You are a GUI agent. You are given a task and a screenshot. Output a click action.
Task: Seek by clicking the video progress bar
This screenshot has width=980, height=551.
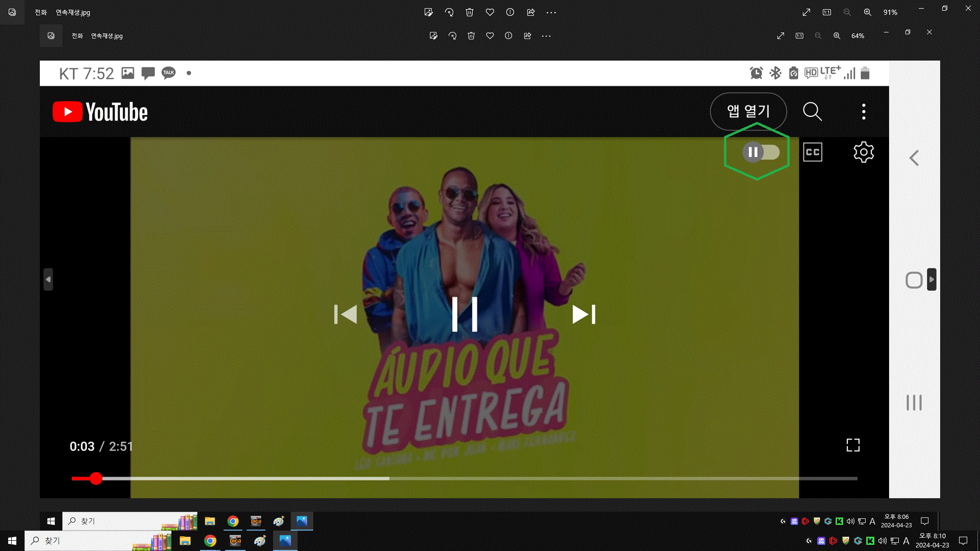(464, 479)
